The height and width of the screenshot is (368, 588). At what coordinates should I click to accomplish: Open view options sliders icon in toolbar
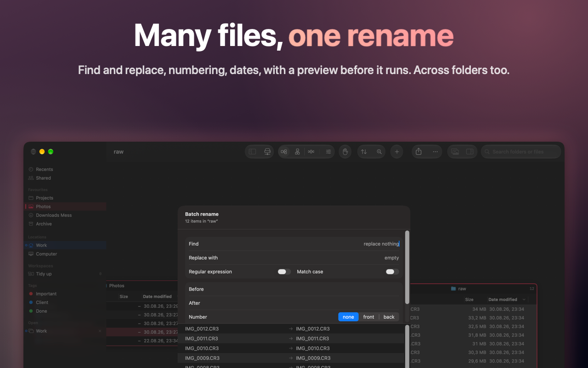click(x=328, y=152)
